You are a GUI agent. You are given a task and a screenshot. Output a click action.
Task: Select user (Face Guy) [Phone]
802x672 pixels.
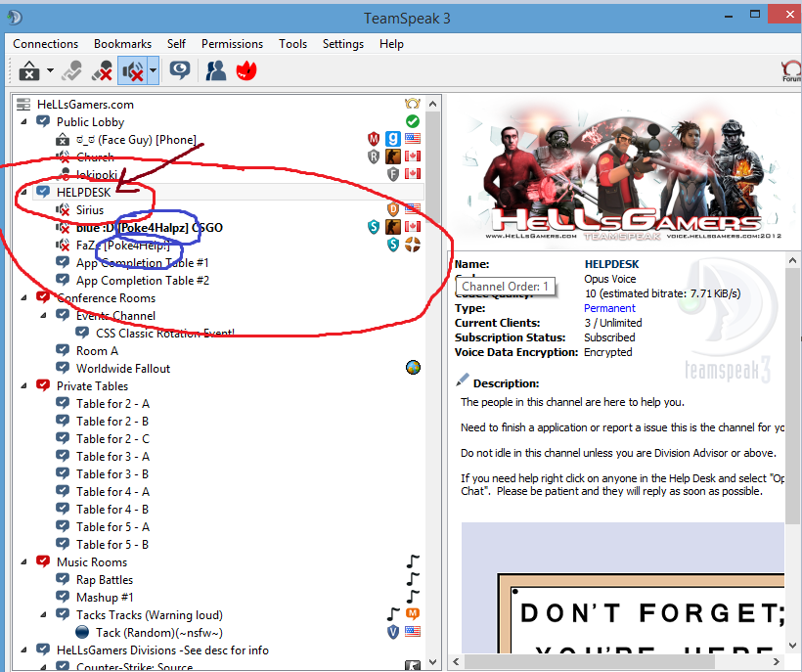coord(136,140)
